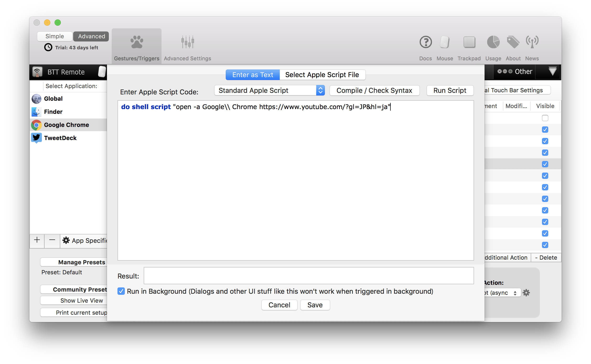Open the async action dropdown stepper
This screenshot has height=364, width=591.
click(515, 293)
